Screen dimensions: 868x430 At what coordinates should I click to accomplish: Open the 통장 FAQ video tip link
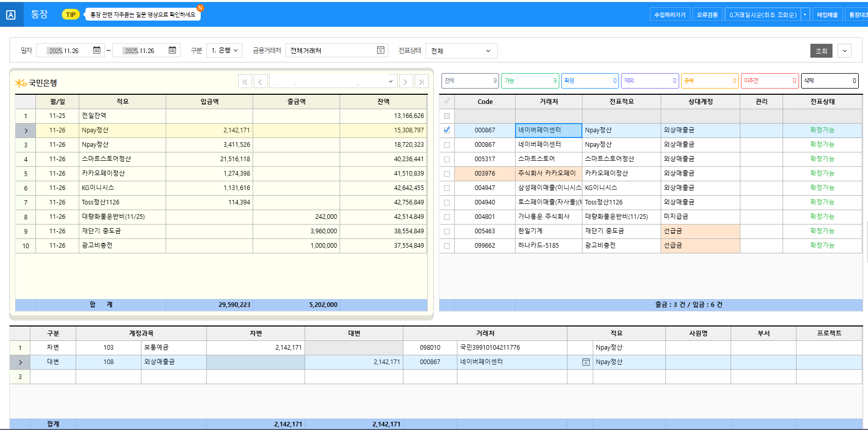(x=143, y=14)
